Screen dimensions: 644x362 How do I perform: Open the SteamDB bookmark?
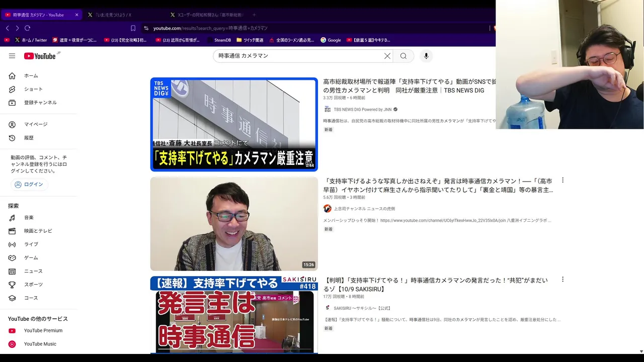pyautogui.click(x=218, y=40)
